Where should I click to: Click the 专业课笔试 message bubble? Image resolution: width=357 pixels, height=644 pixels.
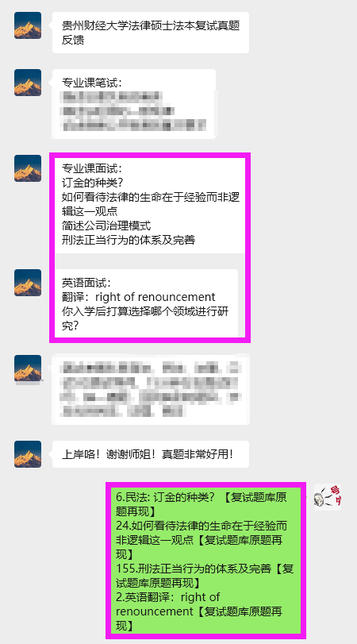tap(134, 104)
